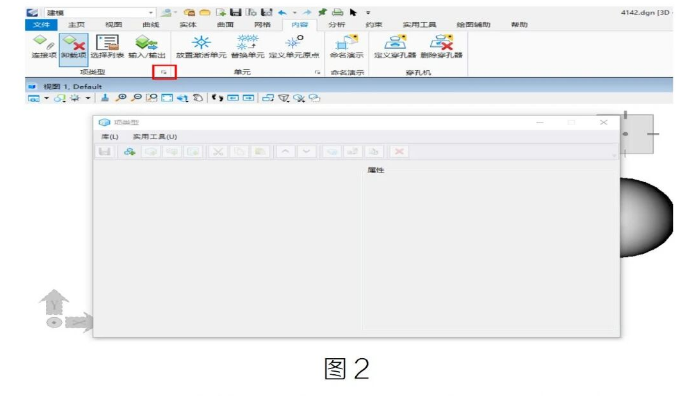Click the cut scissors icon in 项类型 dialog
This screenshot has height=396, width=697.
[x=217, y=152]
